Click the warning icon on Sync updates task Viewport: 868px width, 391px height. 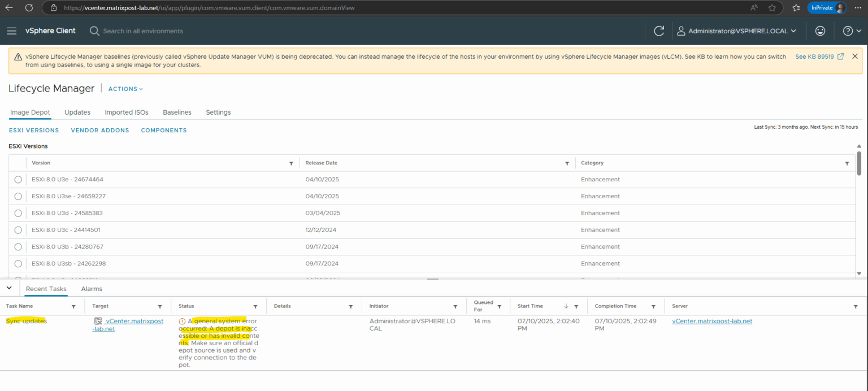181,320
